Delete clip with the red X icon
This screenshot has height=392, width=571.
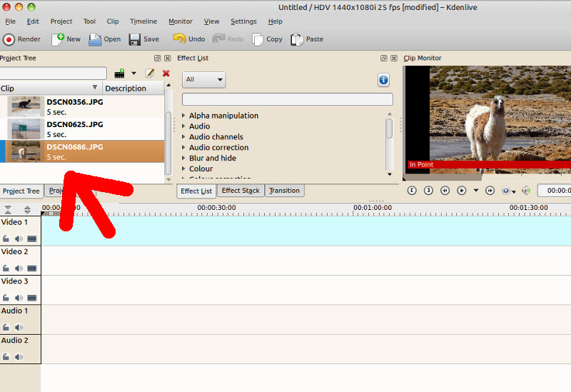pyautogui.click(x=166, y=74)
